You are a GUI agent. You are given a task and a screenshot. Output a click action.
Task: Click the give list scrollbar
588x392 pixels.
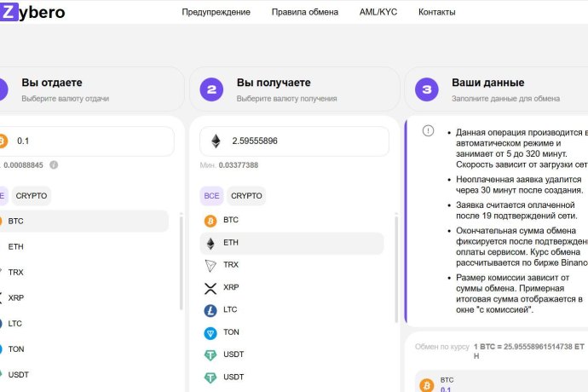pos(182,262)
